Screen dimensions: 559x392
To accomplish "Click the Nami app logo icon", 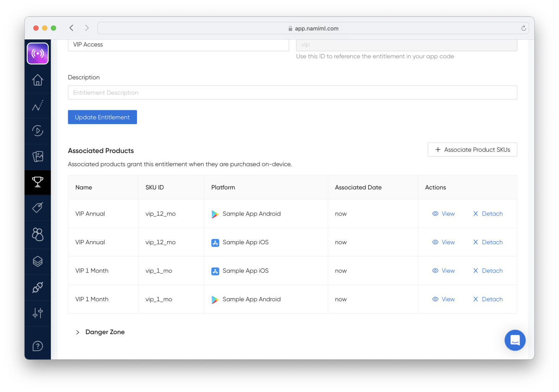I will coord(38,53).
